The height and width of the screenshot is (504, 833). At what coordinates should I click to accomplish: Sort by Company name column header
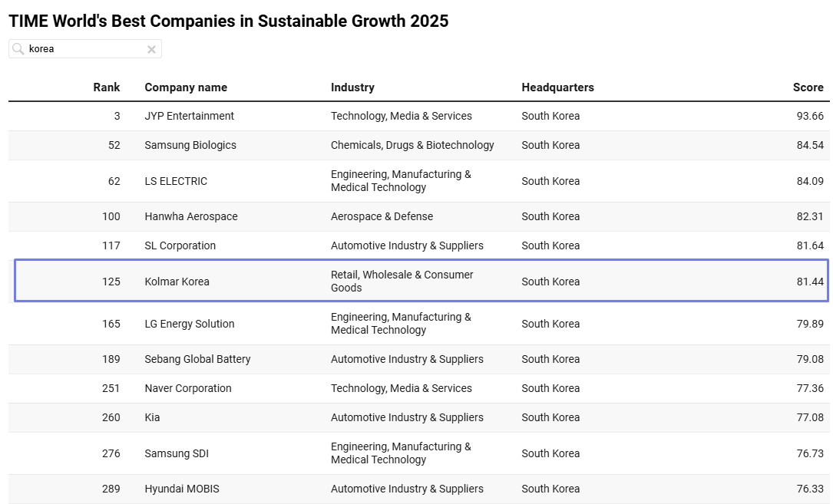[x=186, y=87]
